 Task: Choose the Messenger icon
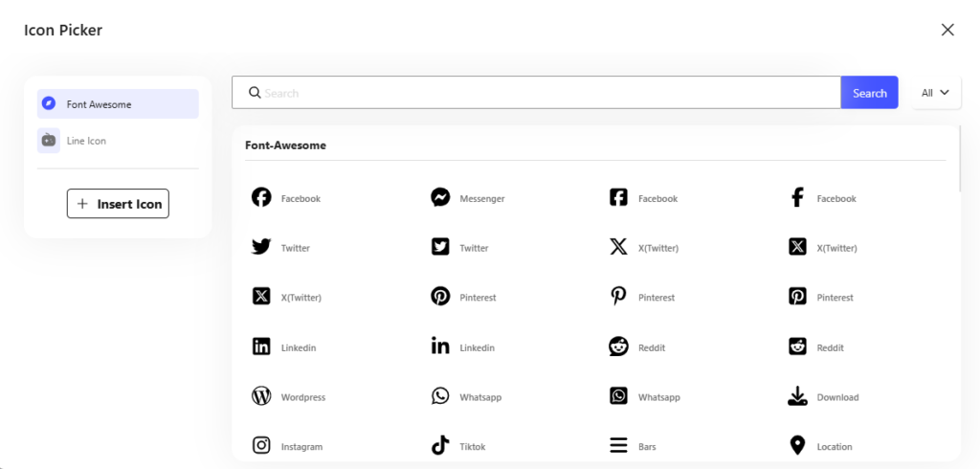tap(440, 197)
